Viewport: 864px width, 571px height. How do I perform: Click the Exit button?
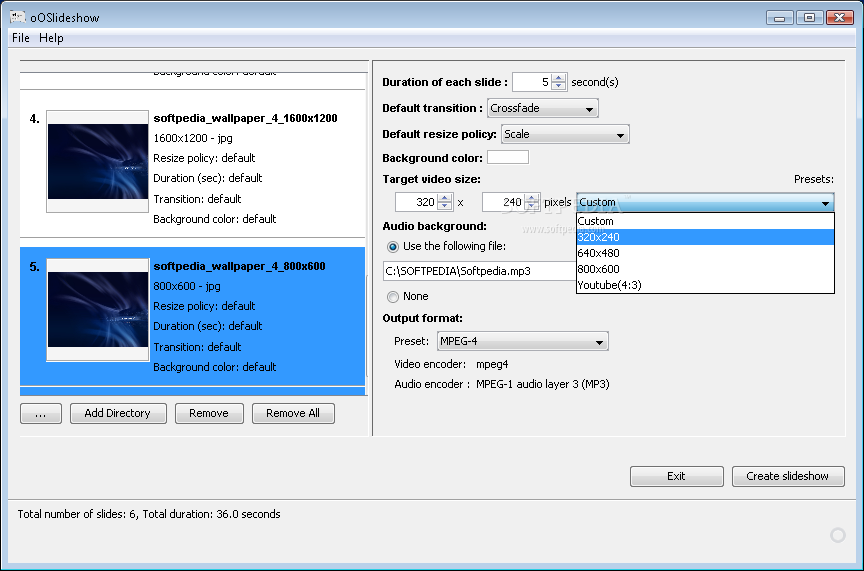[677, 476]
